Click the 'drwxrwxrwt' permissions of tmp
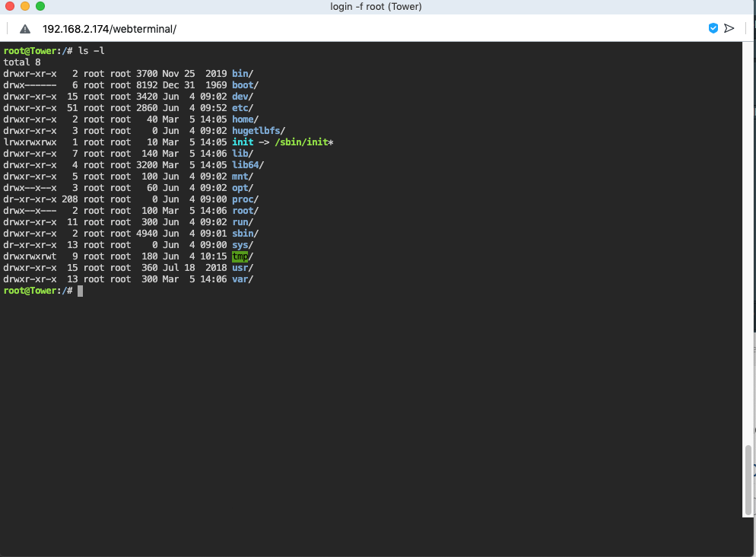Screen dimensions: 756x557 [30, 256]
